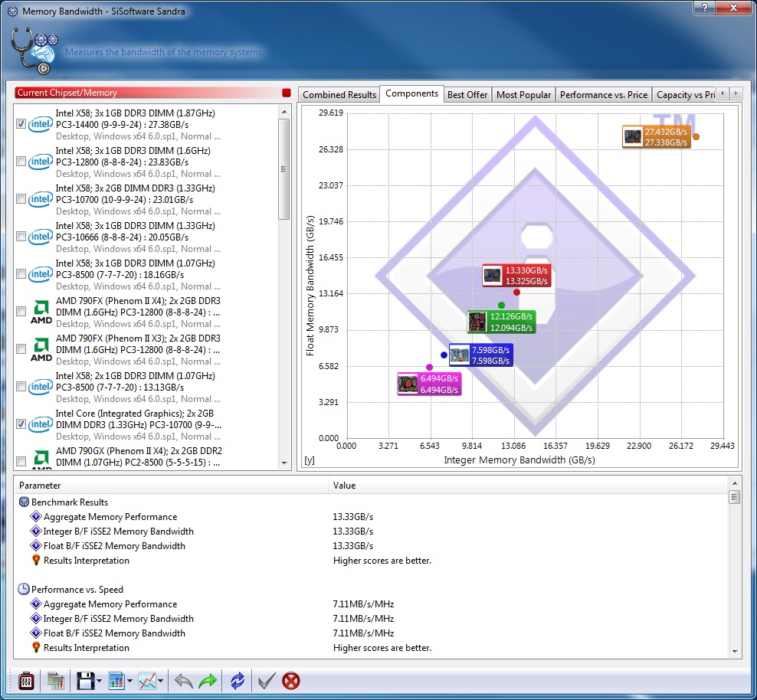The width and height of the screenshot is (757, 700).
Task: Click chipset list scroll up arrow
Action: 284,112
